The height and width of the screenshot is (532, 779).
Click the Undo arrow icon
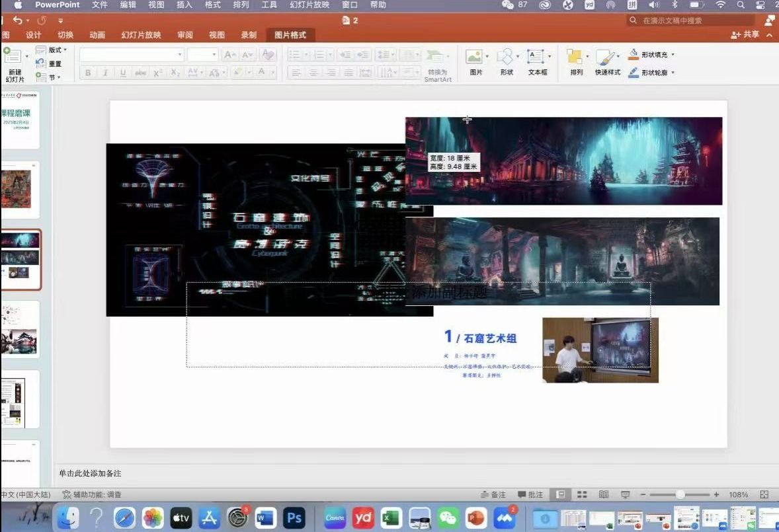(17, 20)
